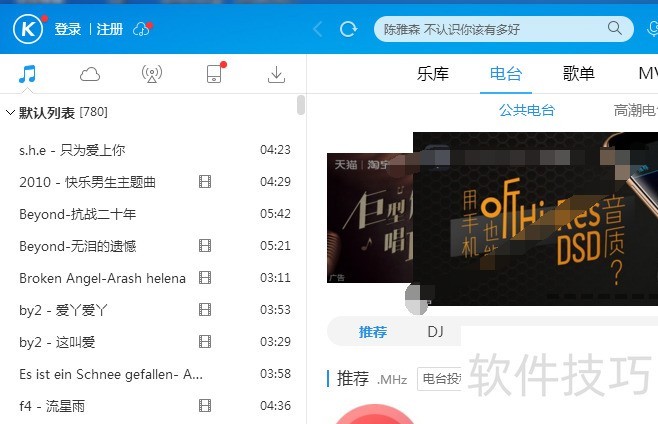Click the KuGou K logo avatar
Image resolution: width=658 pixels, height=424 pixels.
tap(28, 29)
